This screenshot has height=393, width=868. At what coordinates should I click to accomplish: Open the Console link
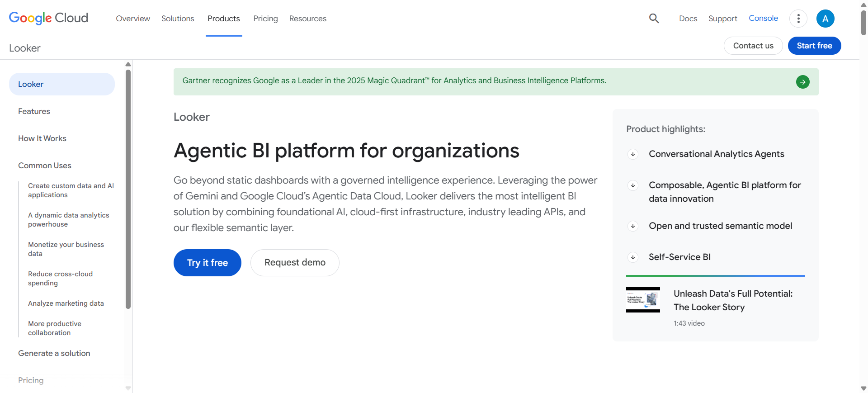pyautogui.click(x=763, y=18)
